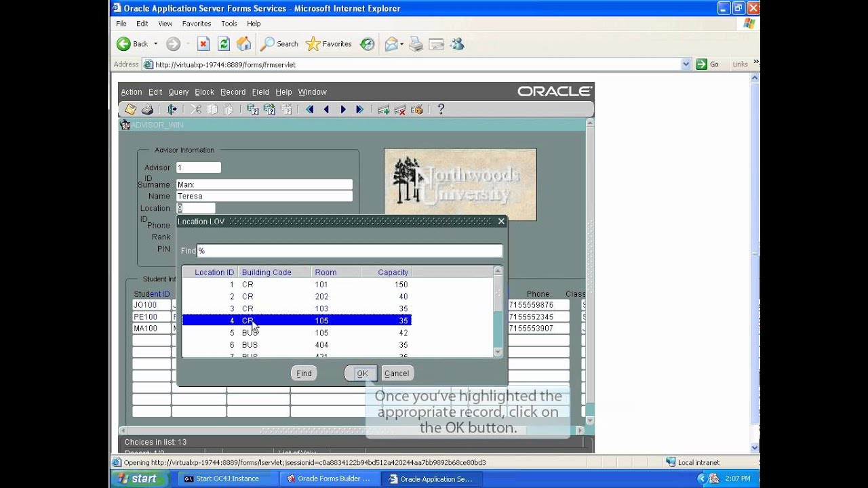Screen dimensions: 868x488
Task: Click Cancel in the Location LOV dialog
Action: point(397,373)
